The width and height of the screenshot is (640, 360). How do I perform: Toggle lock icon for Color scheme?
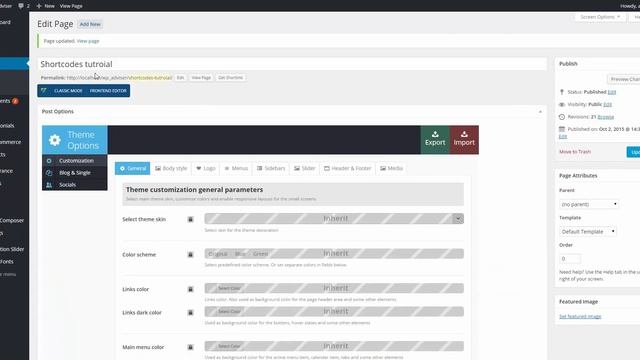[x=190, y=255]
